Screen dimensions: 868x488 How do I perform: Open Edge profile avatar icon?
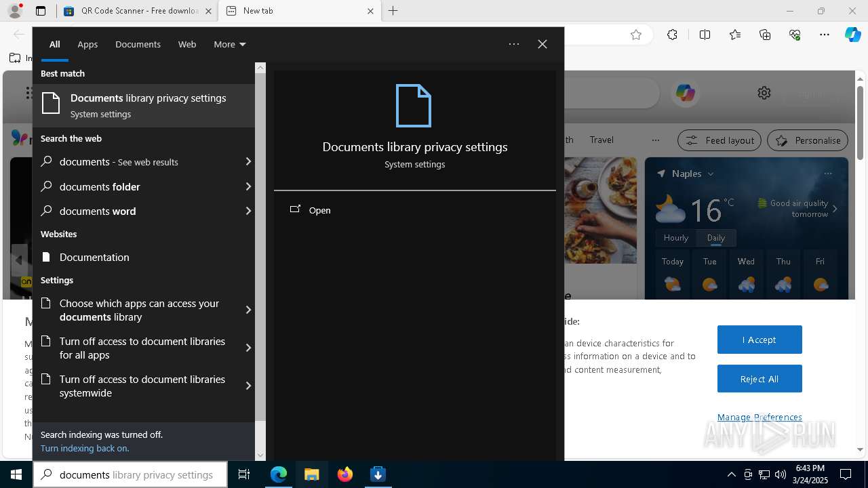(x=14, y=11)
